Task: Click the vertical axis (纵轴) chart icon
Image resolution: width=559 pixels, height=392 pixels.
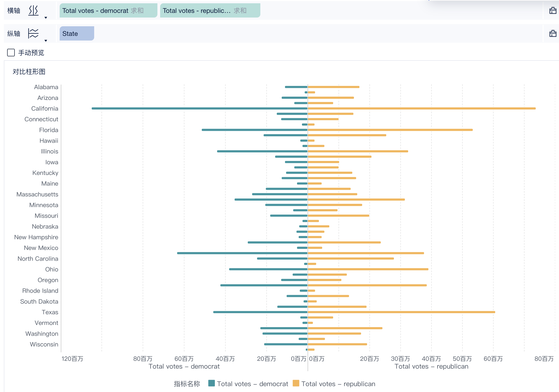Action: (33, 33)
